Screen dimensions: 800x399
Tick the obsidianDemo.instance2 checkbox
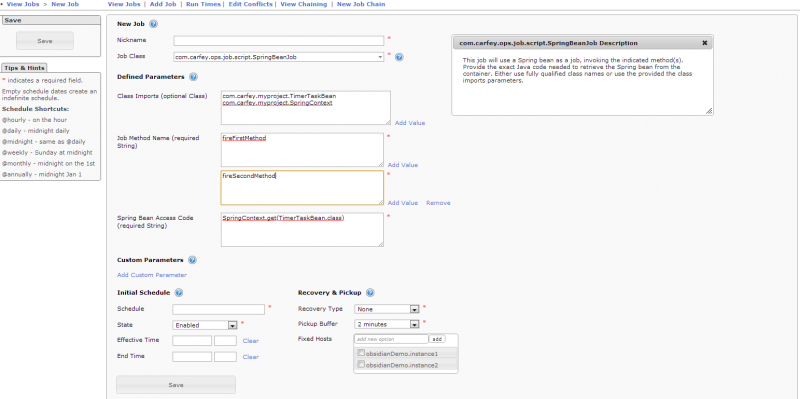pos(361,364)
